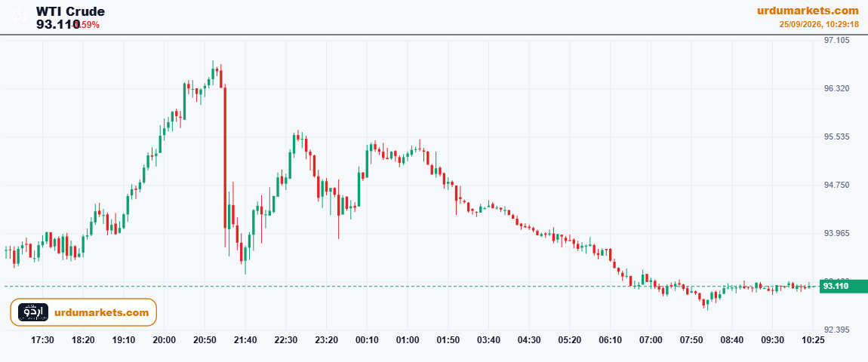Viewport: 868px width, 362px height.
Task: Select the 95.535 price axis label
Action: coord(837,137)
